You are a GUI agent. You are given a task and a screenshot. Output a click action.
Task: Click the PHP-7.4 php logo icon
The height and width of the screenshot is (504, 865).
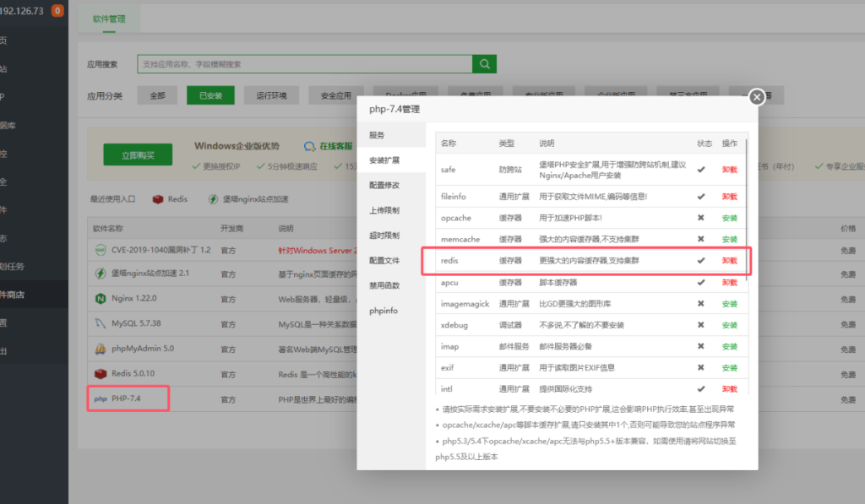(101, 398)
